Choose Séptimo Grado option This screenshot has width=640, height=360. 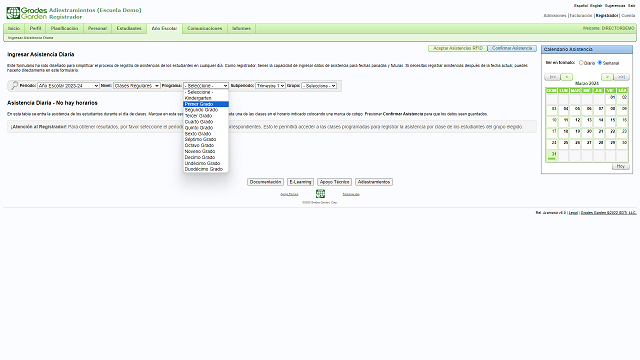coord(206,139)
